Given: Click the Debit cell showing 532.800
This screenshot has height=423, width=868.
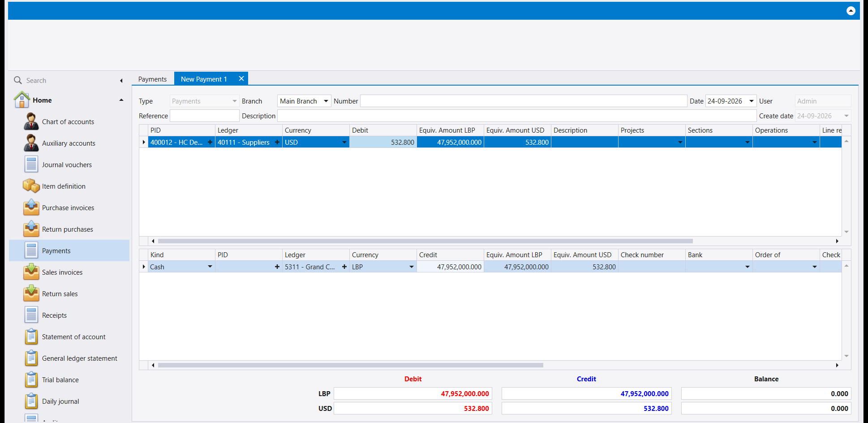Looking at the screenshot, I should (383, 142).
